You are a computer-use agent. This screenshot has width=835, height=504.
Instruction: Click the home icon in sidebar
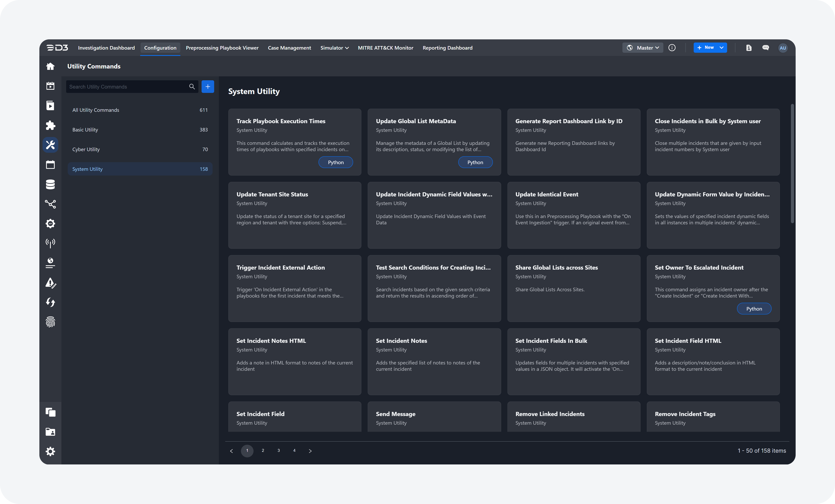point(50,66)
